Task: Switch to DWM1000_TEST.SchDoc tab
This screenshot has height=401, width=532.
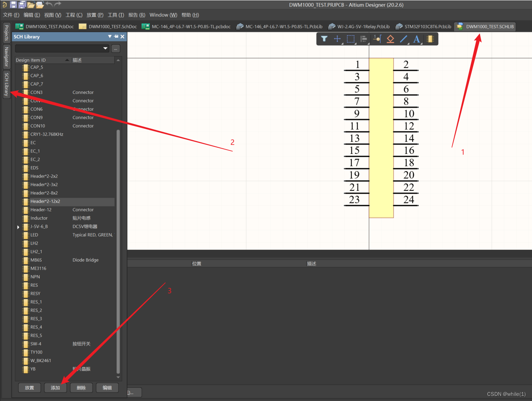Action: 108,27
